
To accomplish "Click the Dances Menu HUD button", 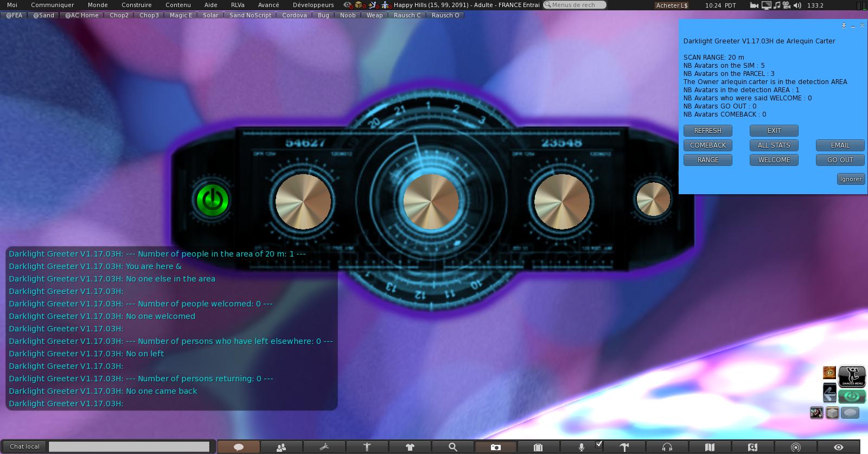I will (852, 376).
